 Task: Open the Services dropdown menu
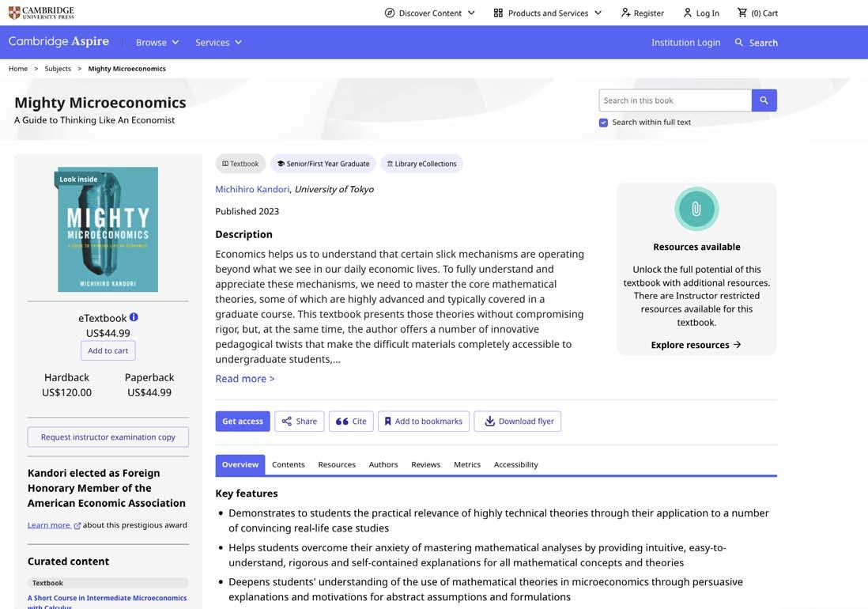(x=218, y=42)
